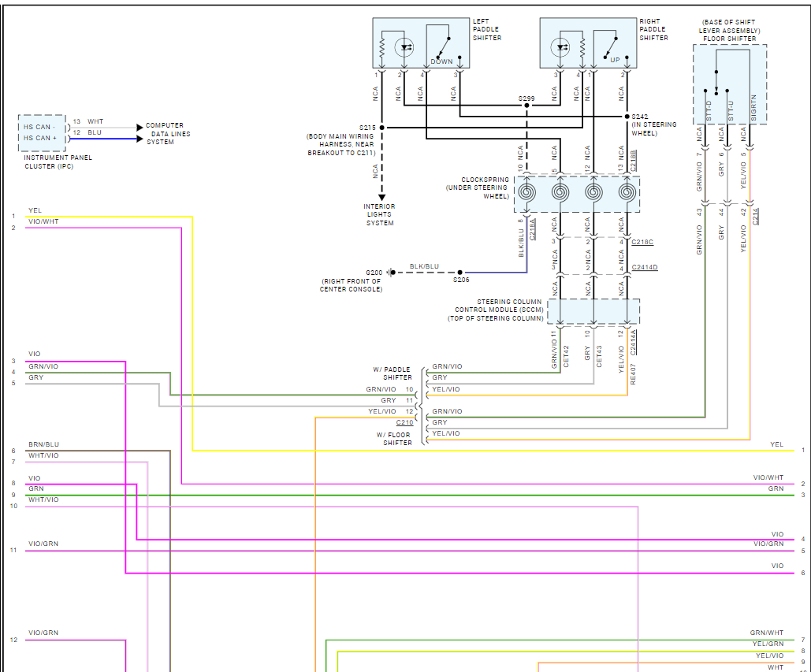The width and height of the screenshot is (811, 672).
Task: Click the floor shifter switch symbol
Action: tap(718, 81)
